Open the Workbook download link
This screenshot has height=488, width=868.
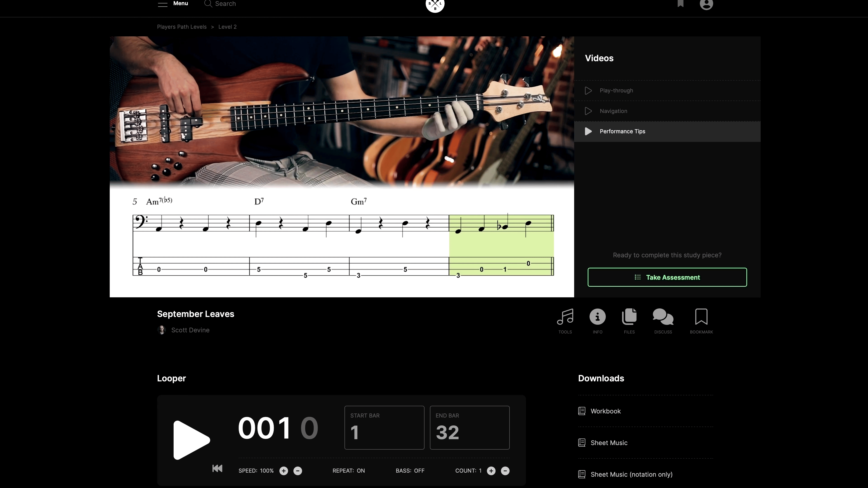[x=605, y=411]
